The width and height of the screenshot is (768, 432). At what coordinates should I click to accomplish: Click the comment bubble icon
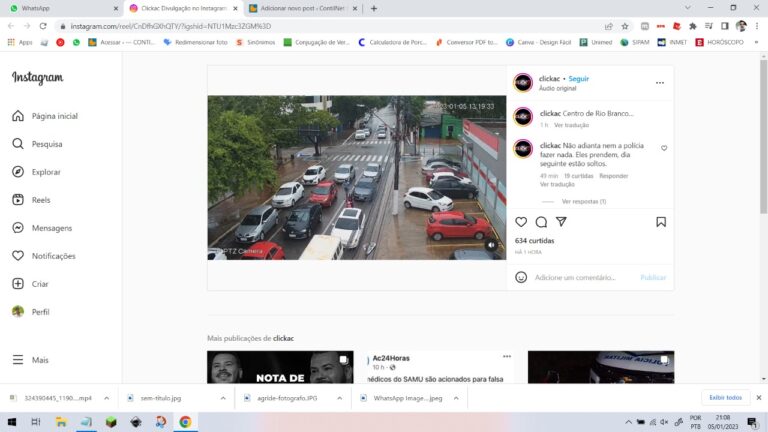pos(541,222)
